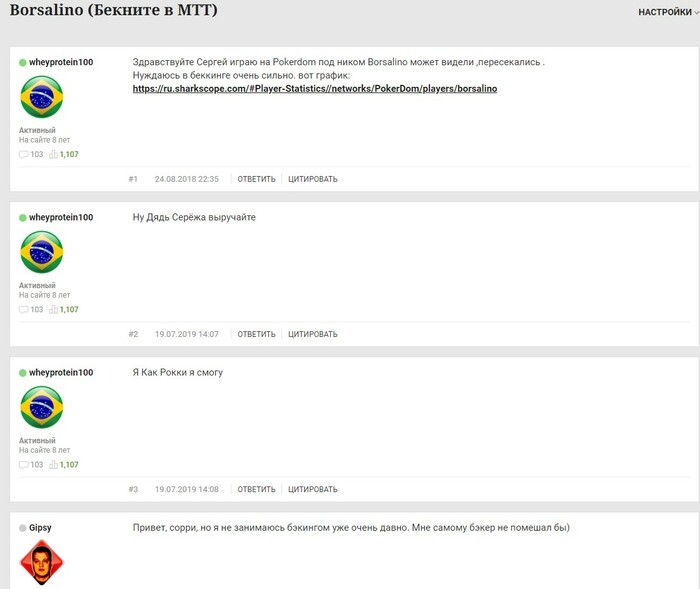Click the date 19.07.2019 14:07
700x589 pixels.
[x=187, y=334]
